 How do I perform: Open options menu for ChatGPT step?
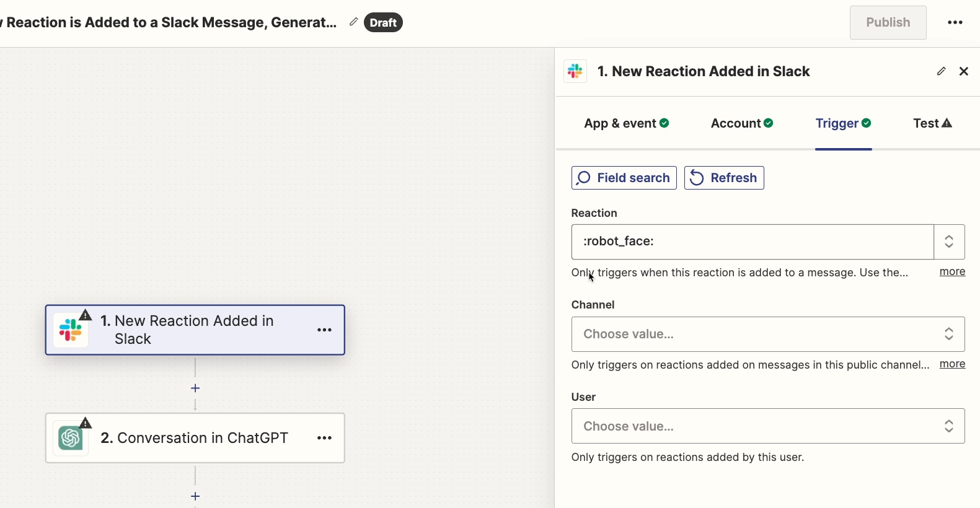[x=325, y=438]
